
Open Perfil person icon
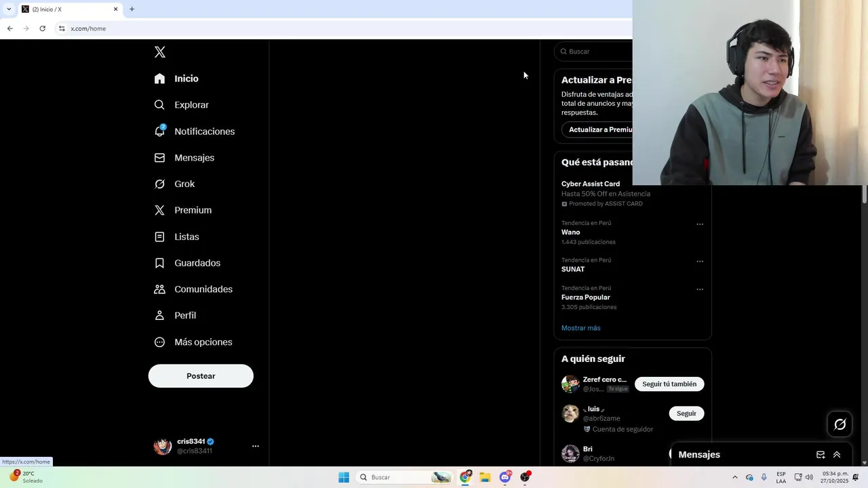(159, 315)
